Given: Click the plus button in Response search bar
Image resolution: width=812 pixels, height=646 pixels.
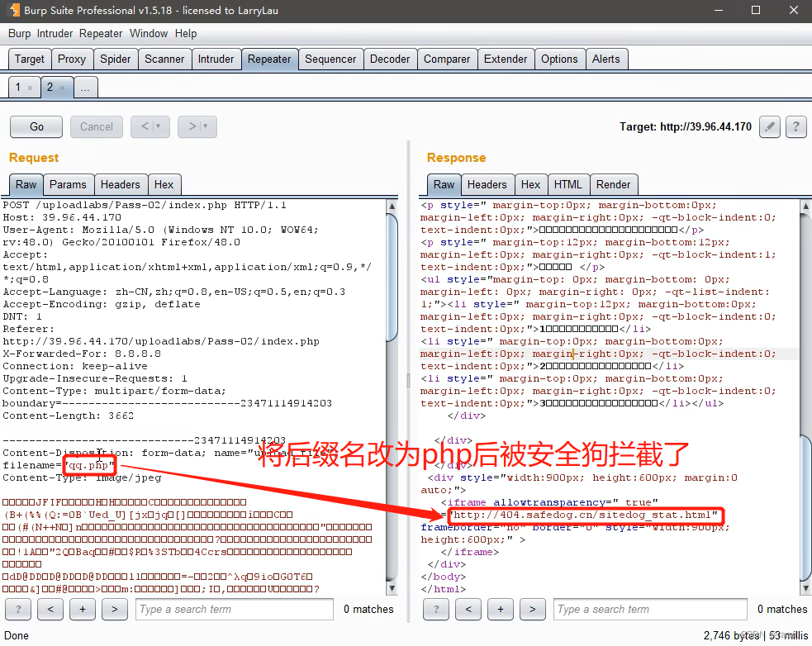Looking at the screenshot, I should (501, 609).
